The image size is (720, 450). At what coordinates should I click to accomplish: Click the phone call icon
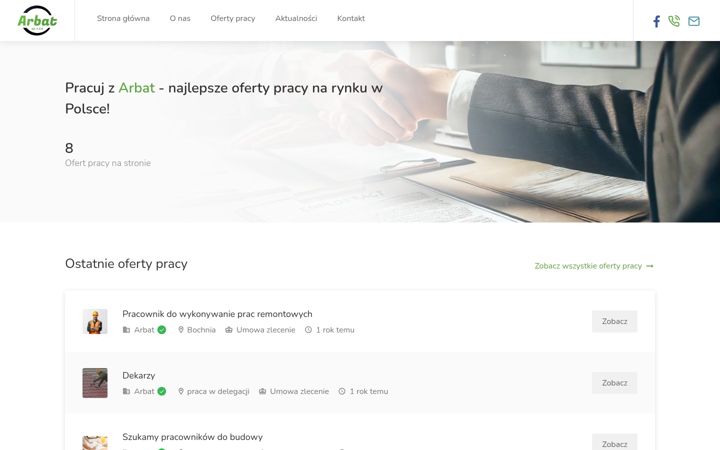(674, 21)
